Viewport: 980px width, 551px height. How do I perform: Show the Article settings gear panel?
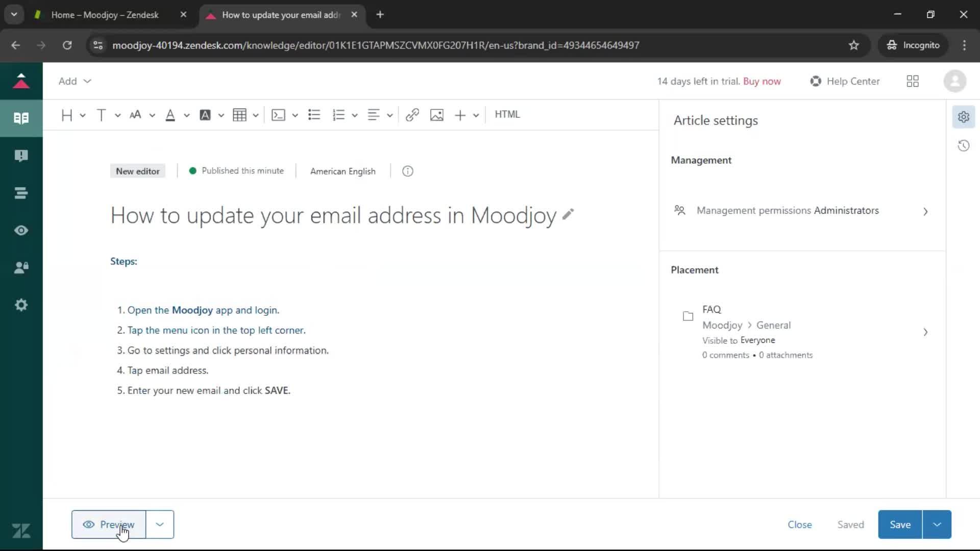click(964, 117)
